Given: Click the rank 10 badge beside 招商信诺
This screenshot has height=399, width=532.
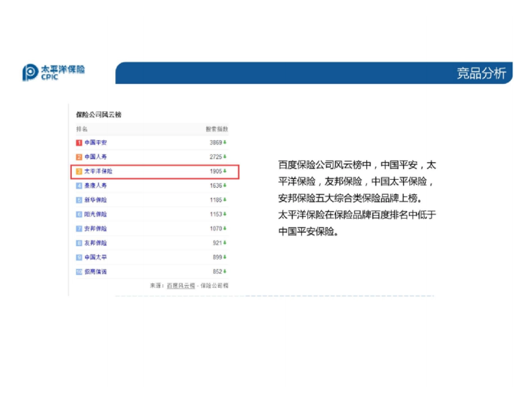Looking at the screenshot, I should (79, 271).
